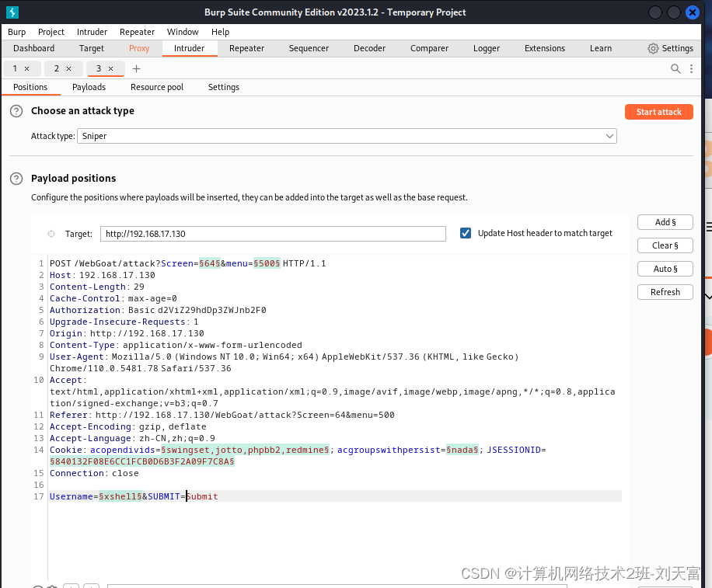The width and height of the screenshot is (712, 588).
Task: Click the Origin header on line 7
Action: pos(127,334)
